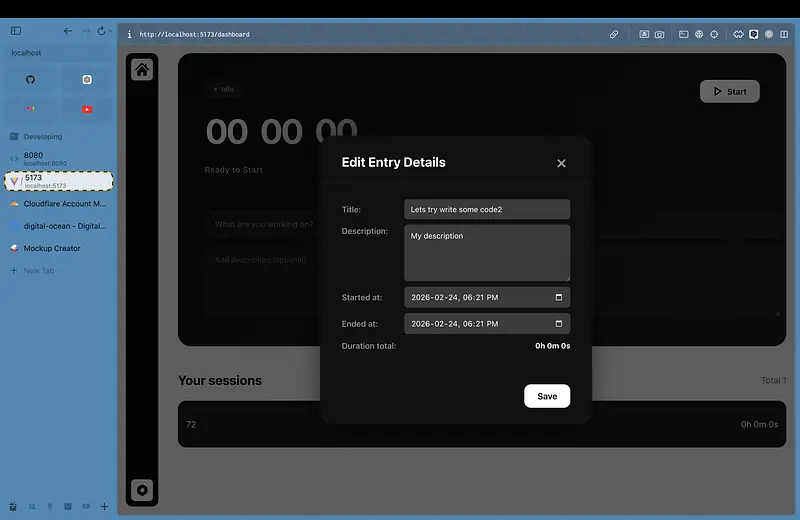The width and height of the screenshot is (800, 520).
Task: Open the pinned YouTube shortcut
Action: [x=87, y=109]
